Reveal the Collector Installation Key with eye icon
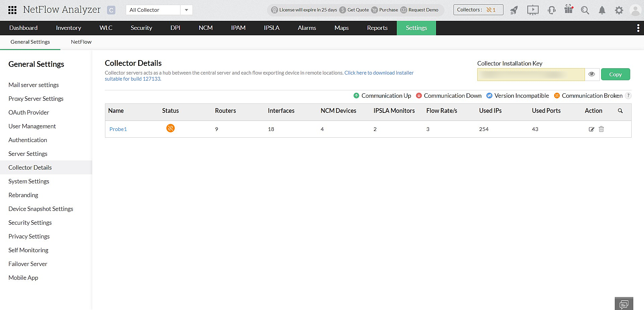This screenshot has height=310, width=644. pyautogui.click(x=592, y=74)
